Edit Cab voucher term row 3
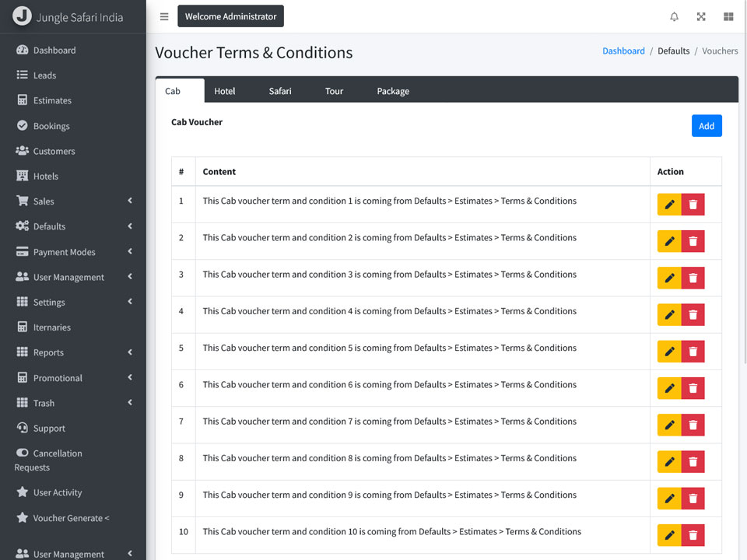 (x=669, y=278)
